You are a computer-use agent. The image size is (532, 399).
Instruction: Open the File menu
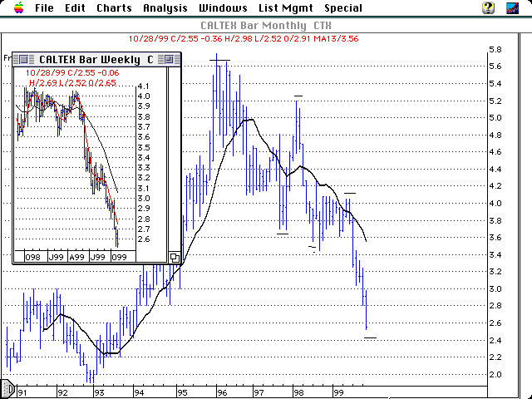[44, 7]
